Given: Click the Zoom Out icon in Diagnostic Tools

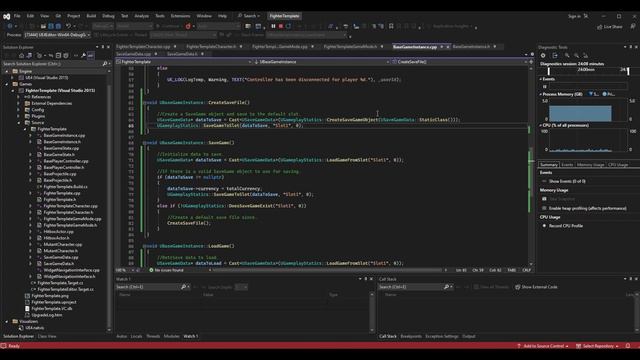Looking at the screenshot, I should pyautogui.click(x=576, y=56).
